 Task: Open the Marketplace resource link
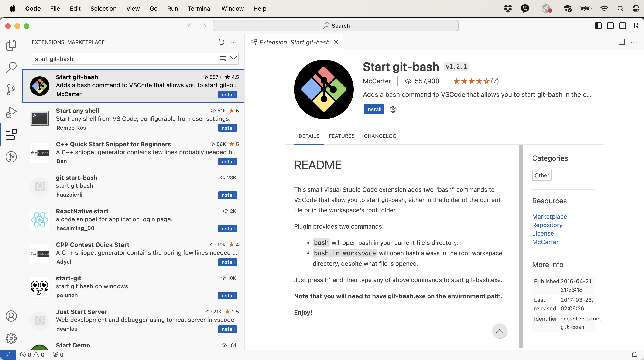click(549, 216)
